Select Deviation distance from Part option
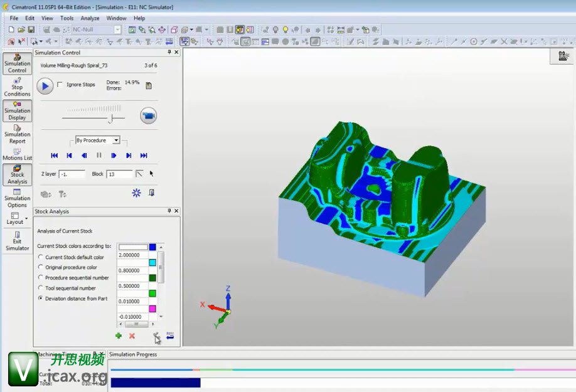 click(41, 299)
